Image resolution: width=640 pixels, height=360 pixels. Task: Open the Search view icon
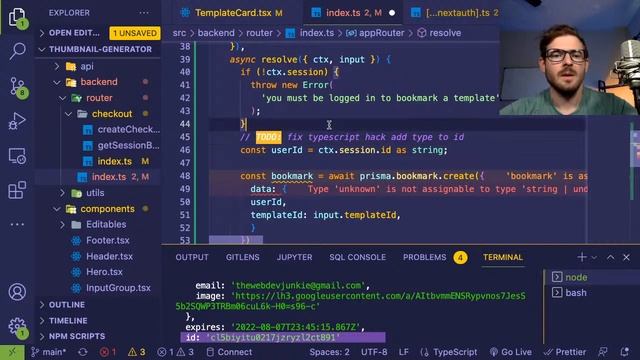(x=17, y=51)
